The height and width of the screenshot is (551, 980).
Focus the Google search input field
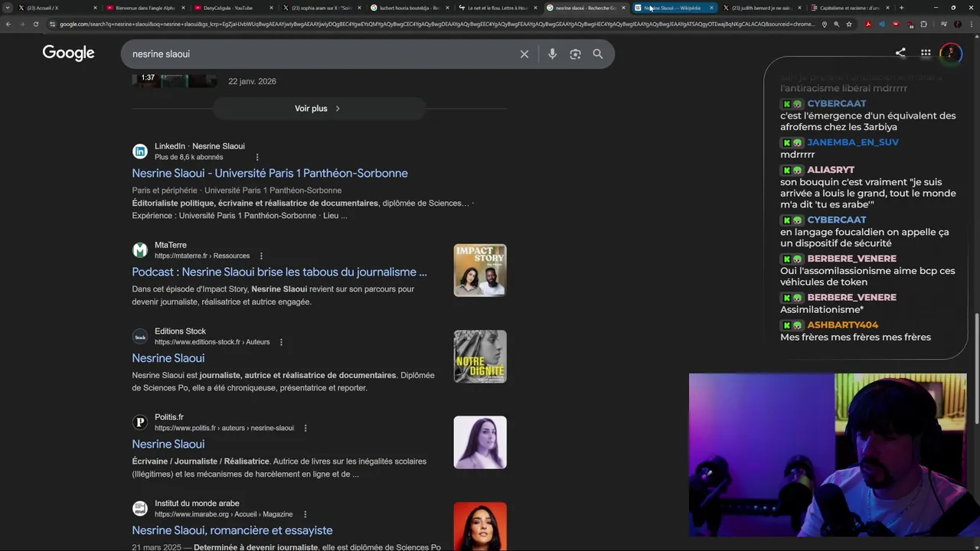pos(322,54)
